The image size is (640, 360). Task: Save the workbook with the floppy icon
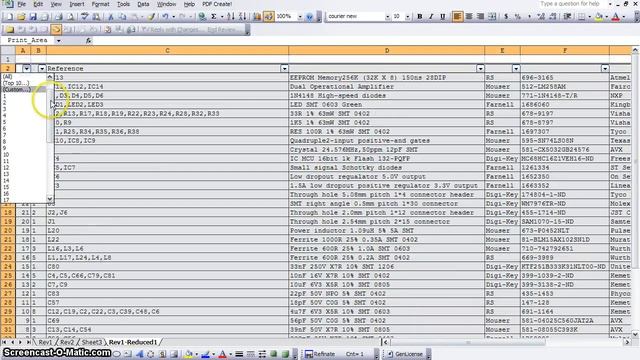(x=33, y=17)
